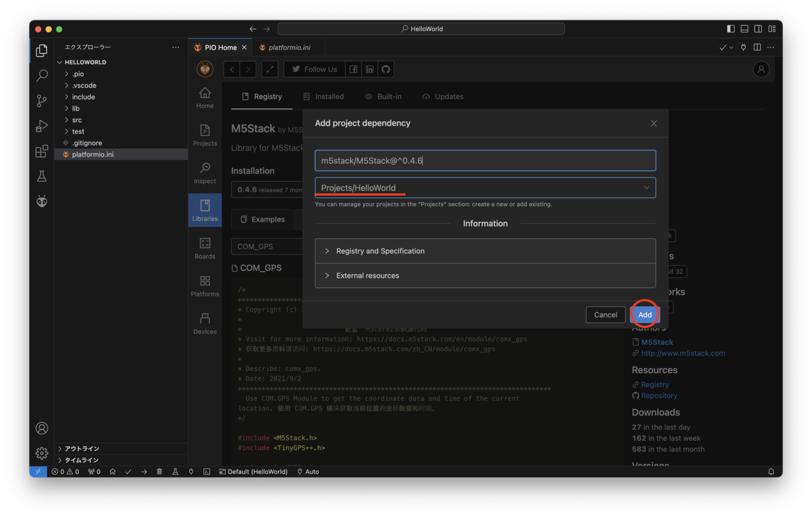
Task: Select Inspect in the PIO Home sidebar
Action: [x=205, y=173]
